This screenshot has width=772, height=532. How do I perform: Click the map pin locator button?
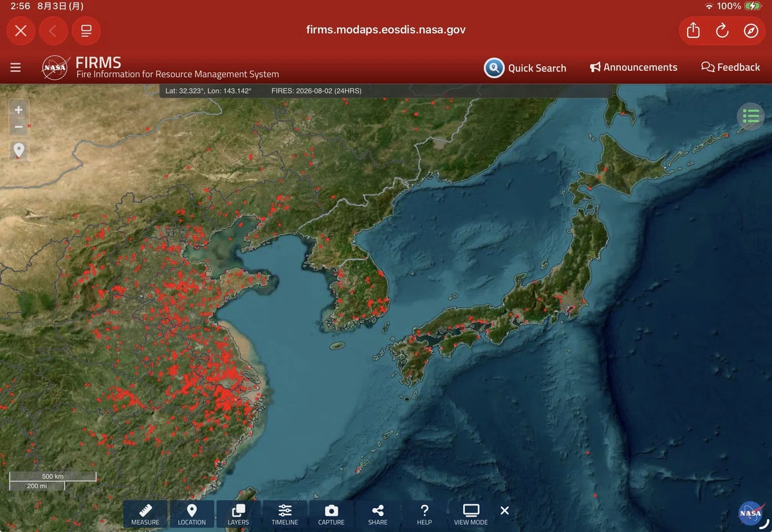pyautogui.click(x=19, y=151)
